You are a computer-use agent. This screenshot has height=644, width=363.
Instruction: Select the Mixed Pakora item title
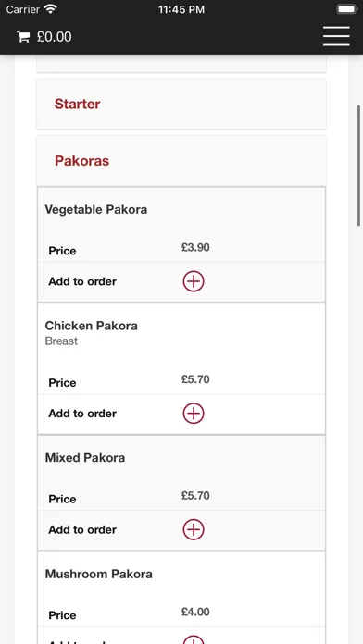pos(85,457)
